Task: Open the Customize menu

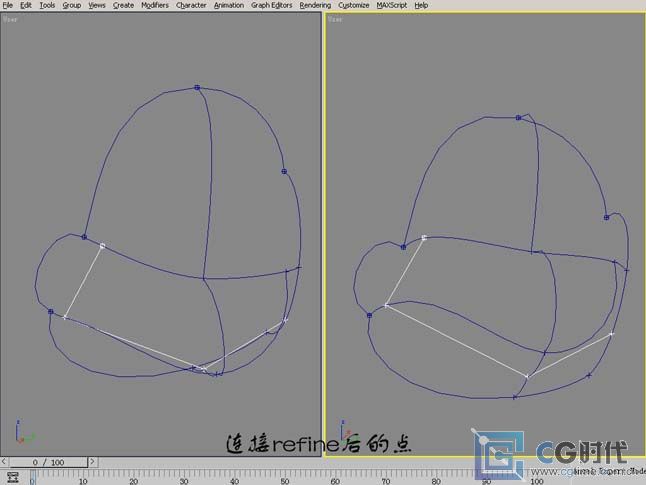Action: click(x=353, y=5)
